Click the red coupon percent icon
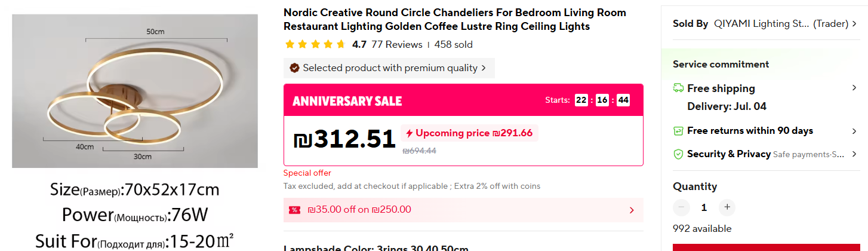Viewport: 868px width, 251px height. (294, 210)
